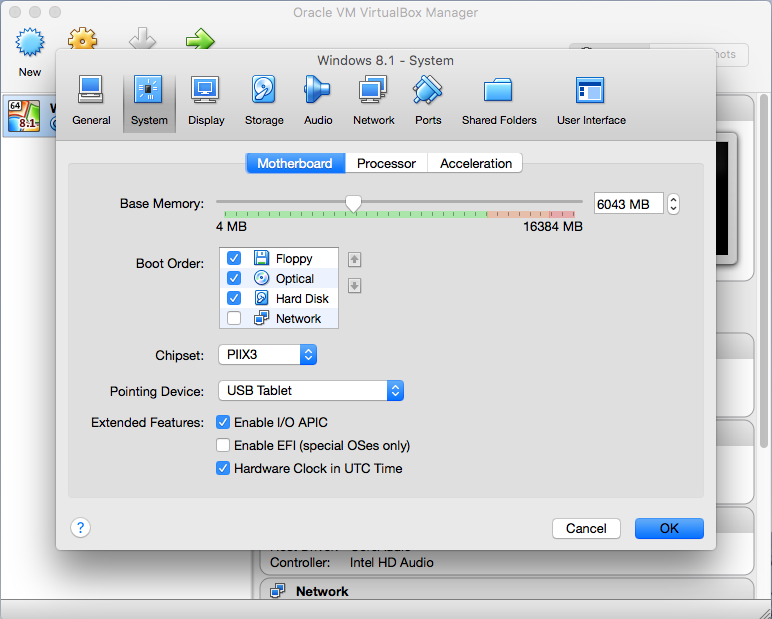Viewport: 772px width, 619px height.
Task: Enable Network boot checkbox
Action: click(x=234, y=318)
